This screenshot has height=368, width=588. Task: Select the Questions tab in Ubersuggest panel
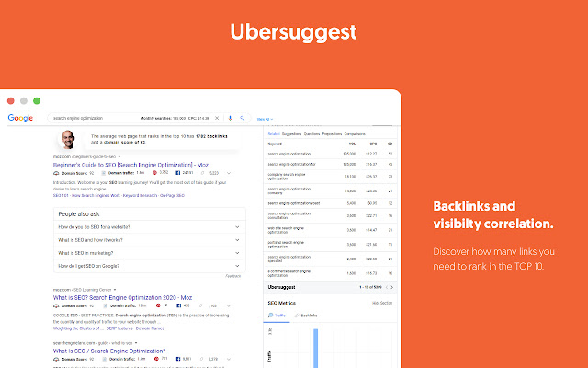point(312,134)
